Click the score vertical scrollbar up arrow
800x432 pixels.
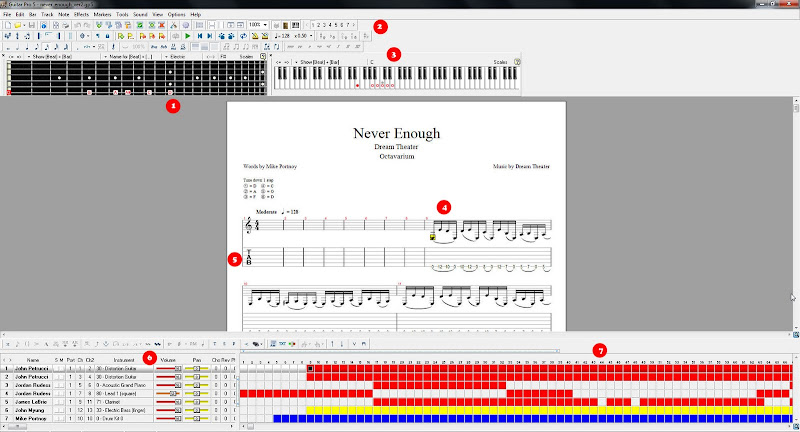coord(796,100)
